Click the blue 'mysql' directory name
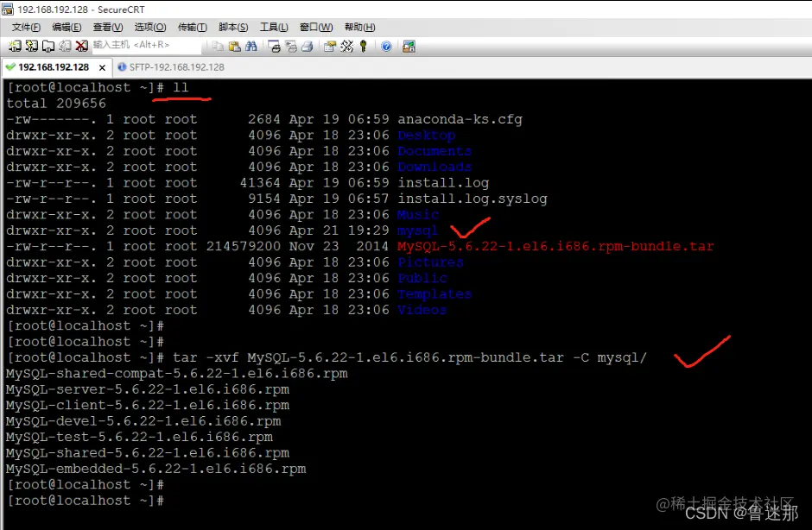The image size is (812, 530). pos(417,230)
